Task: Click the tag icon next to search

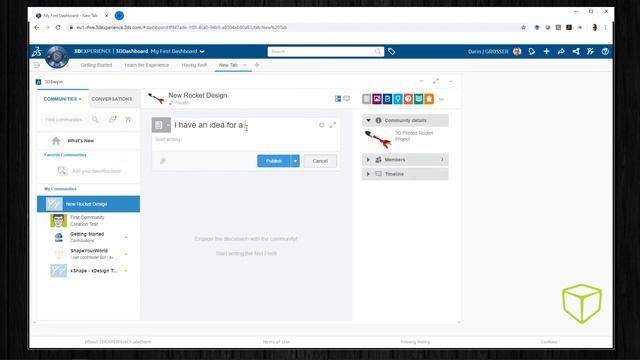Action: (391, 51)
